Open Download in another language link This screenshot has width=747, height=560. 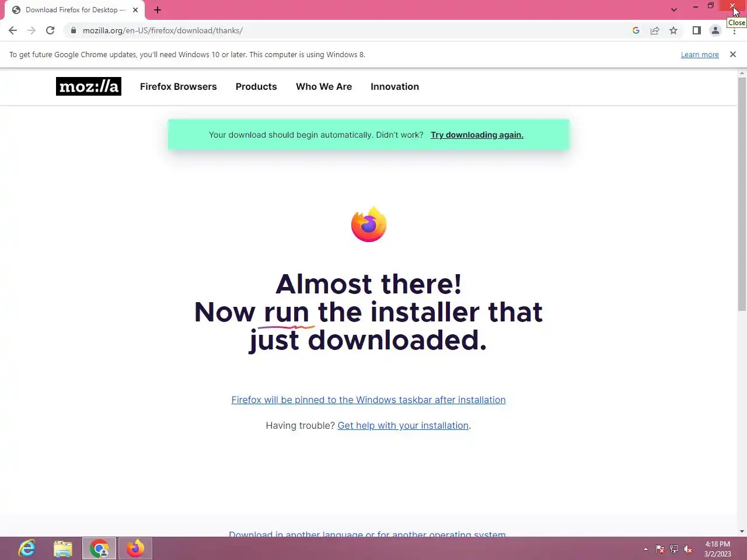point(367,533)
